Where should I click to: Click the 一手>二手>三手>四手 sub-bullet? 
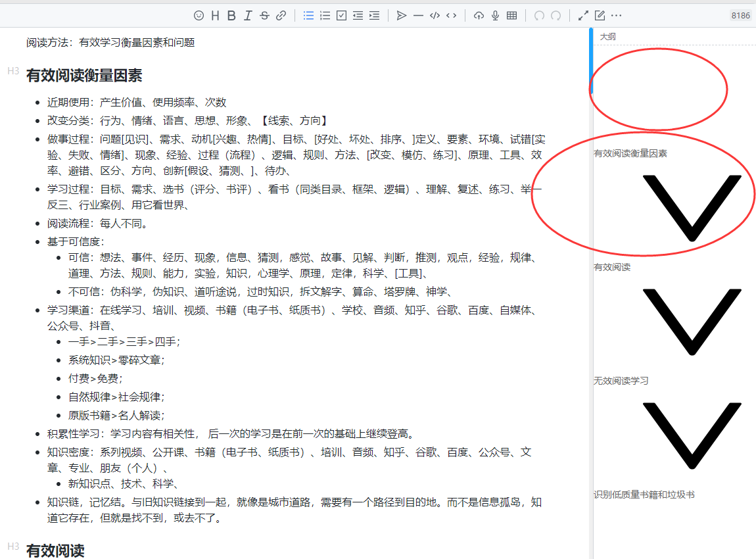coord(124,342)
